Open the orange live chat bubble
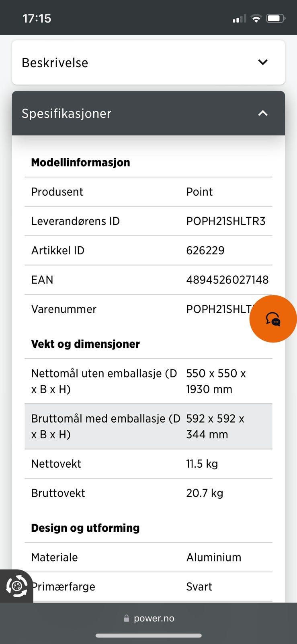Image resolution: width=297 pixels, height=644 pixels. tap(273, 319)
